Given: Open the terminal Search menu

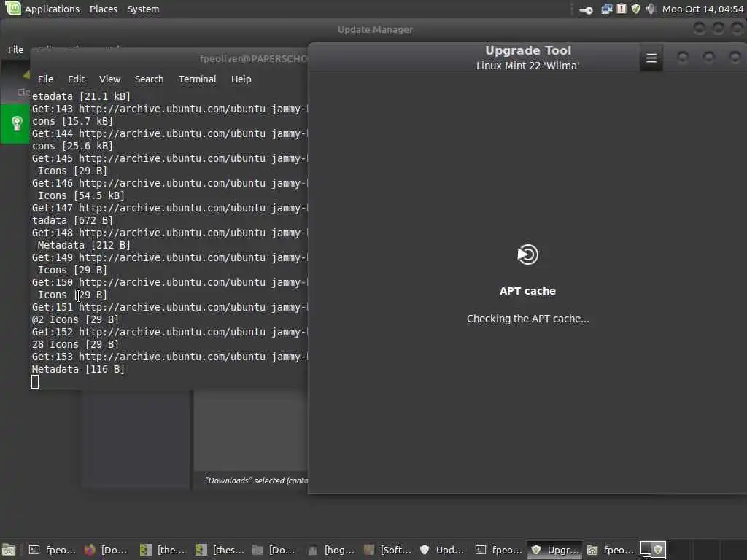Looking at the screenshot, I should (x=149, y=79).
